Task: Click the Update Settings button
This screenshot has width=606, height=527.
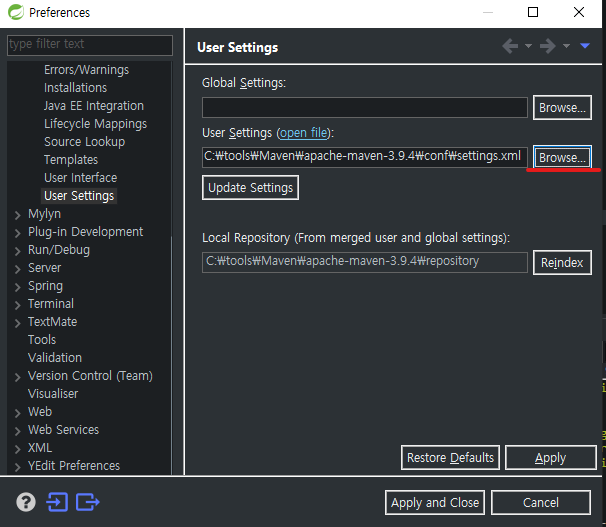Action: pos(250,188)
